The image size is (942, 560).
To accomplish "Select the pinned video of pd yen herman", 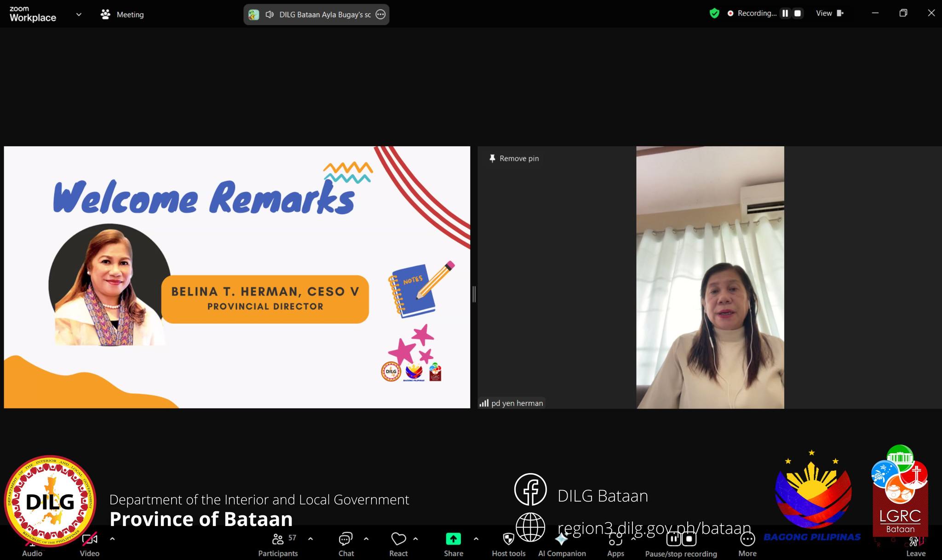I will pyautogui.click(x=710, y=277).
